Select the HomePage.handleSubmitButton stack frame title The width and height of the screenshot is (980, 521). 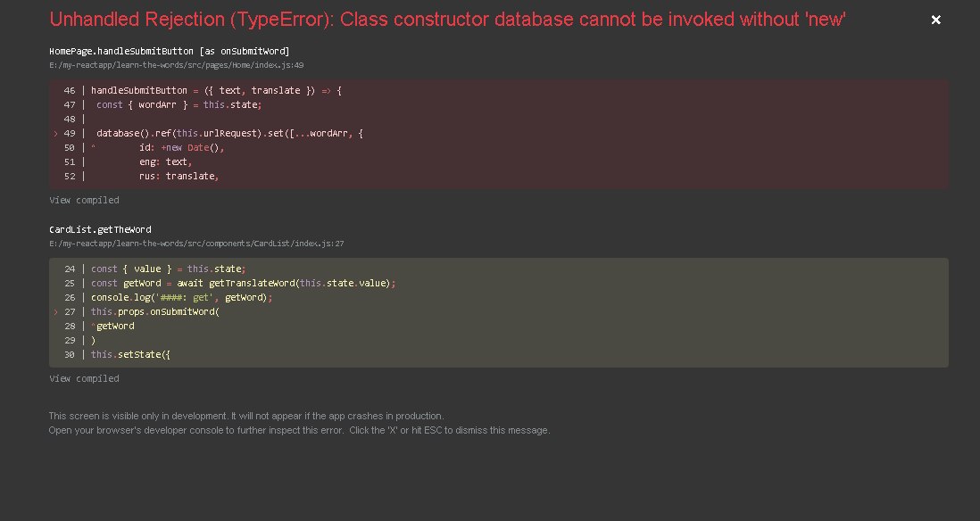[x=169, y=51]
